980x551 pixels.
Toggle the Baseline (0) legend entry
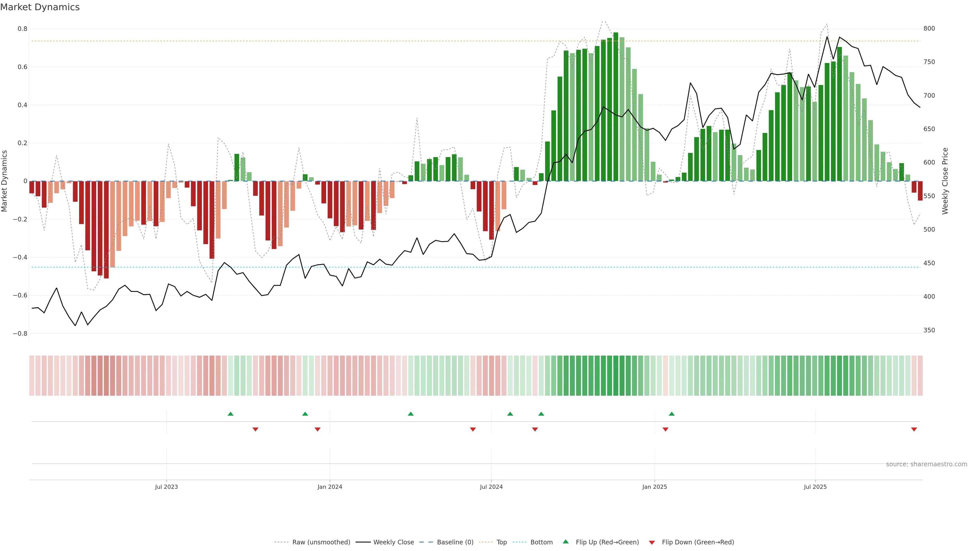coord(455,542)
